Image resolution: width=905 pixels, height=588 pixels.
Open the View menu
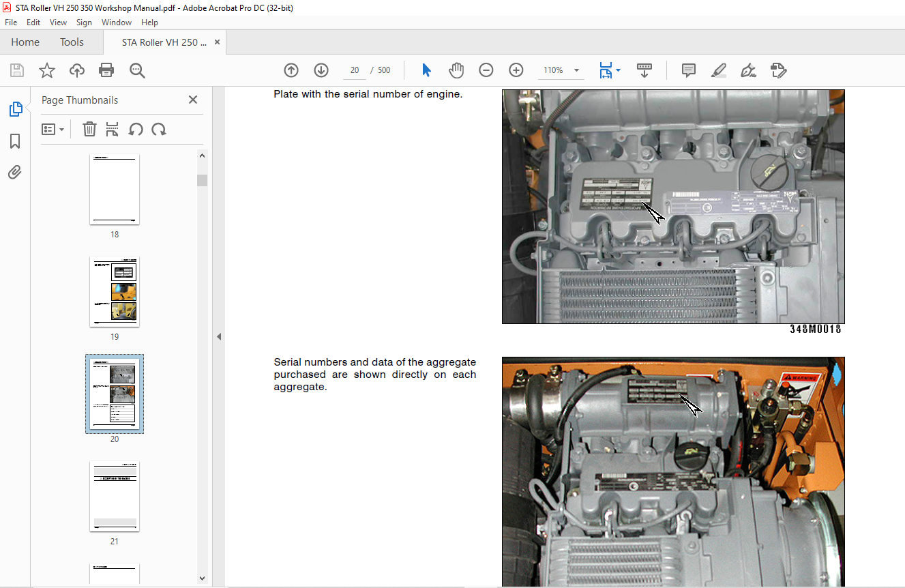[59, 23]
